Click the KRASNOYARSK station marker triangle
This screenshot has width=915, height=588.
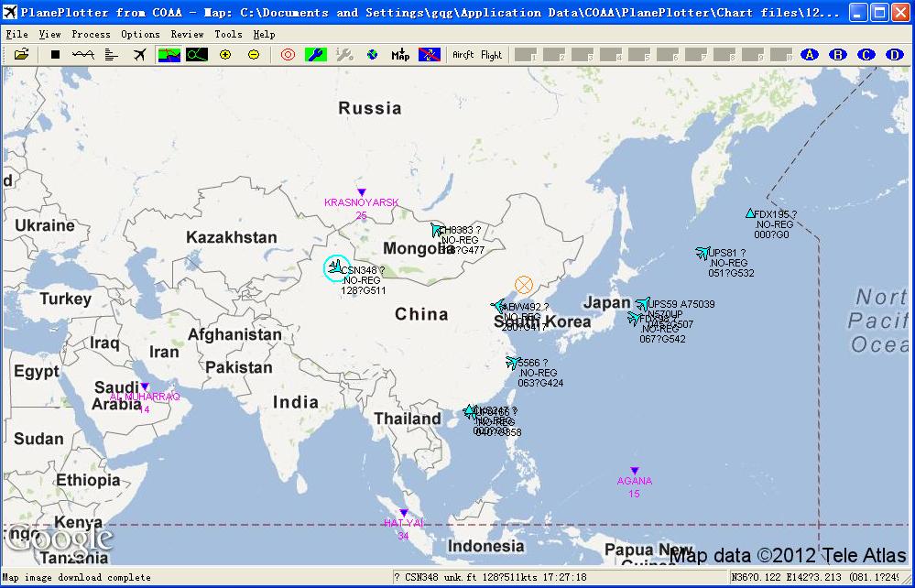(x=361, y=192)
